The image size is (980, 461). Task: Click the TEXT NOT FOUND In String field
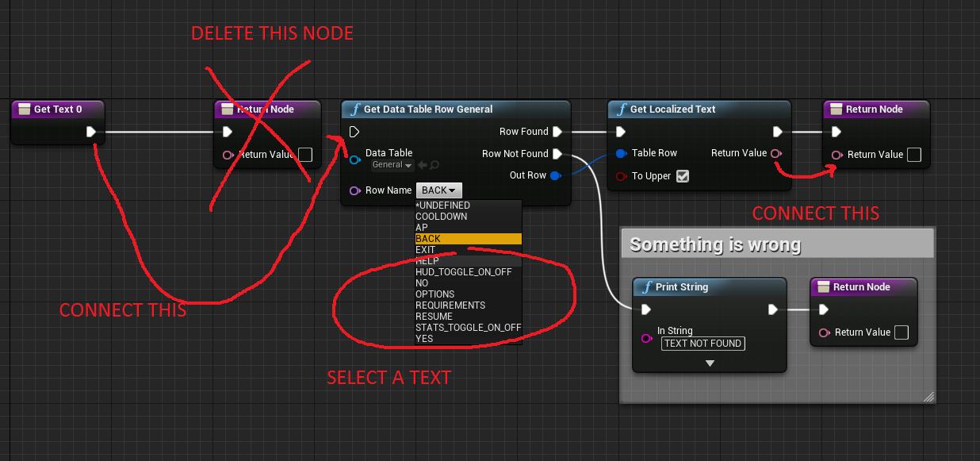[703, 344]
